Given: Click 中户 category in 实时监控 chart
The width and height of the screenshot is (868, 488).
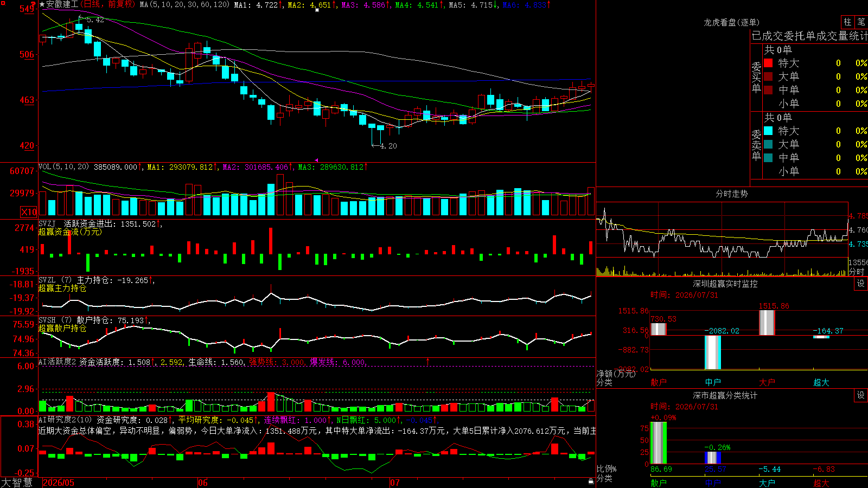Looking at the screenshot, I should (x=713, y=382).
